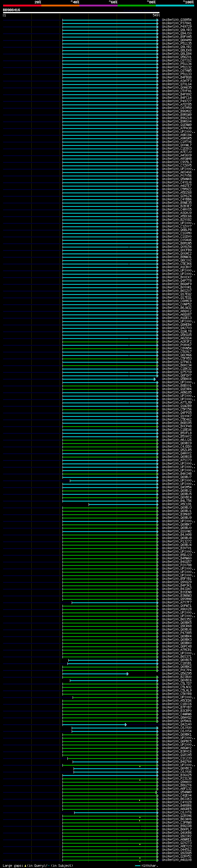Click hit label UniRef100_B4R8R6

point(177,806)
